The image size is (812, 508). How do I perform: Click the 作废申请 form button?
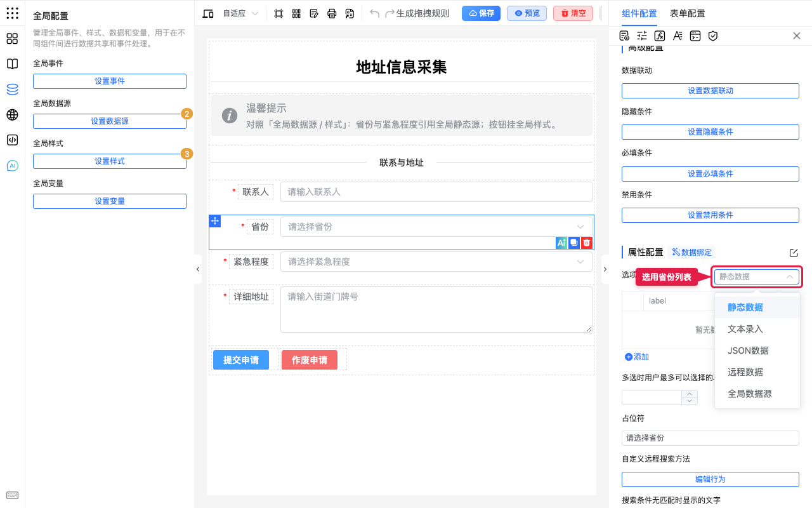310,360
